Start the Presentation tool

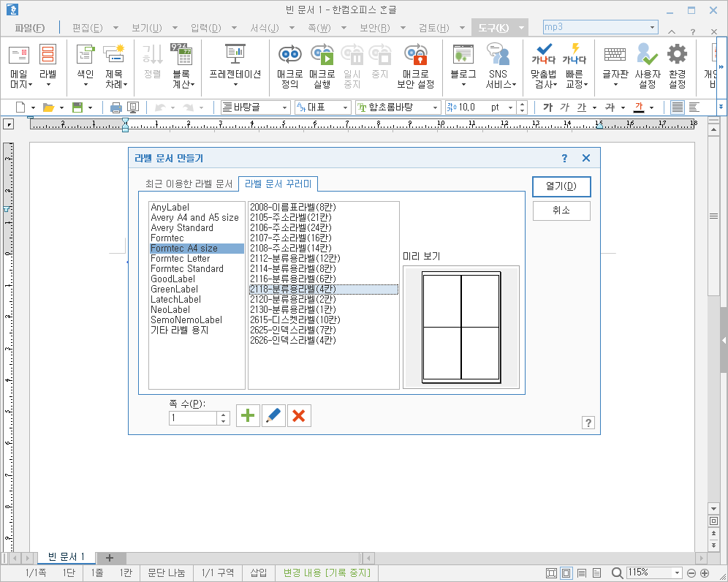(235, 67)
